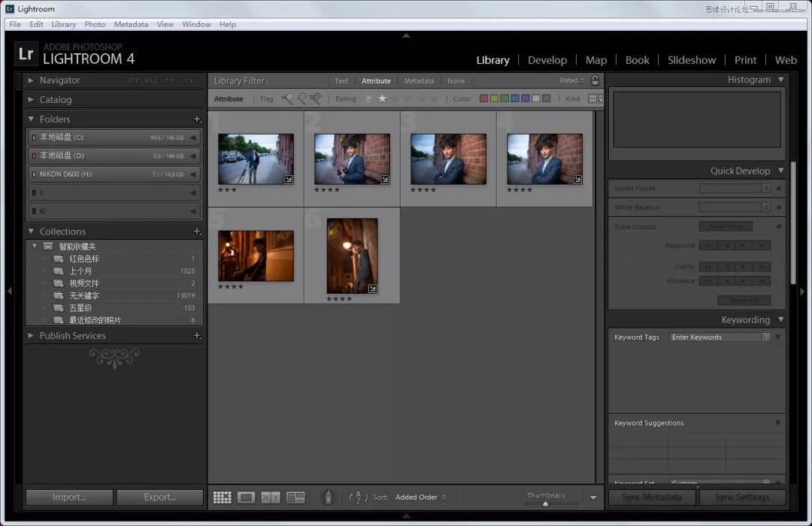
Task: Toggle the Library Filter lock icon
Action: 595,80
